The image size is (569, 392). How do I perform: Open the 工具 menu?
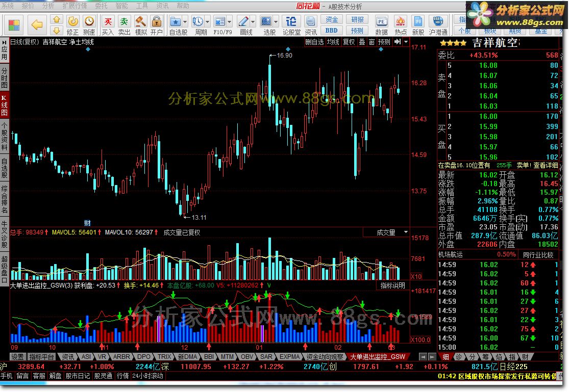(142, 6)
